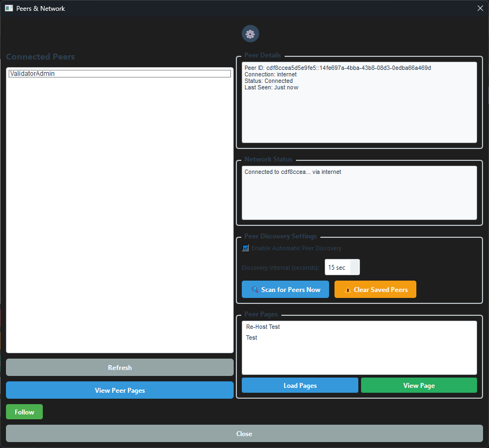This screenshot has height=448, width=489.
Task: Click the Peer ID line in details
Action: pyautogui.click(x=338, y=68)
